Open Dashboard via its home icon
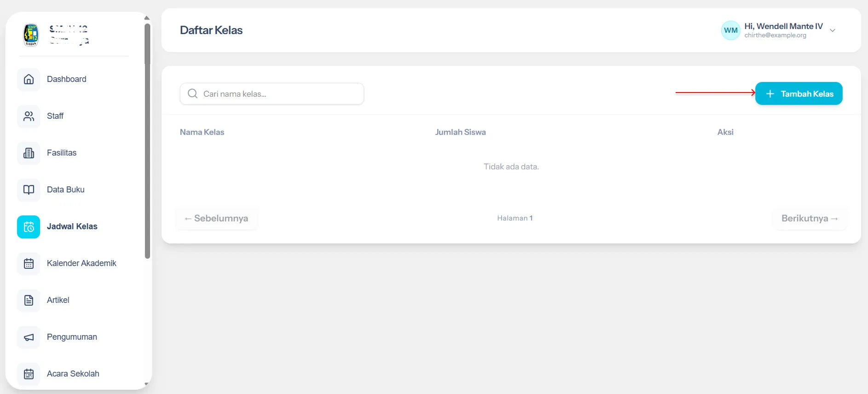This screenshot has width=868, height=394. point(29,79)
